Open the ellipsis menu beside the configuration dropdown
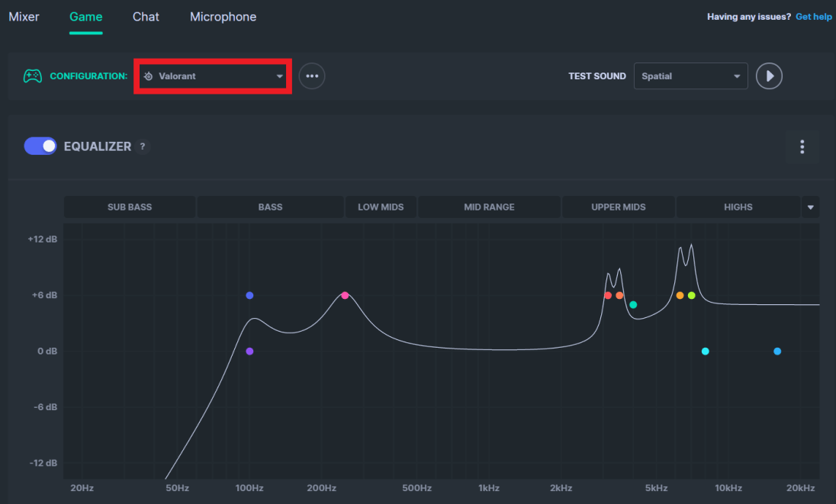 point(311,75)
